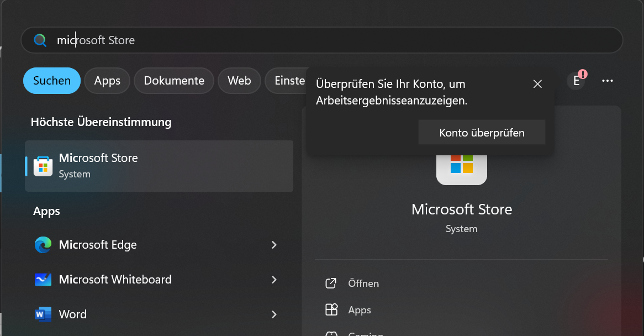644x336 pixels.
Task: Click the System label under preview title
Action: (462, 229)
